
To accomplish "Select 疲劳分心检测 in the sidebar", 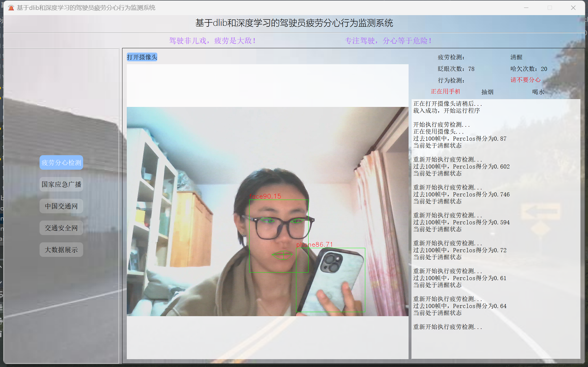I will pos(61,163).
